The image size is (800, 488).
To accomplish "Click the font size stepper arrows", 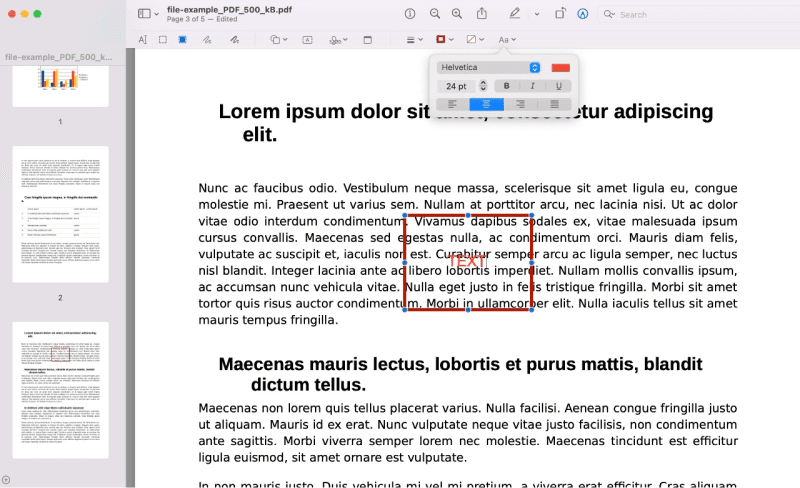I will pos(483,86).
